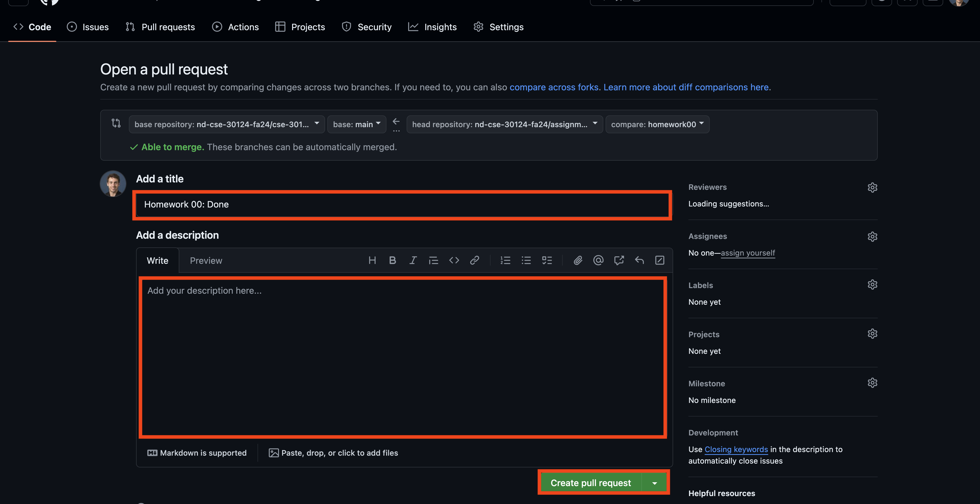Insert a task list

pos(547,260)
